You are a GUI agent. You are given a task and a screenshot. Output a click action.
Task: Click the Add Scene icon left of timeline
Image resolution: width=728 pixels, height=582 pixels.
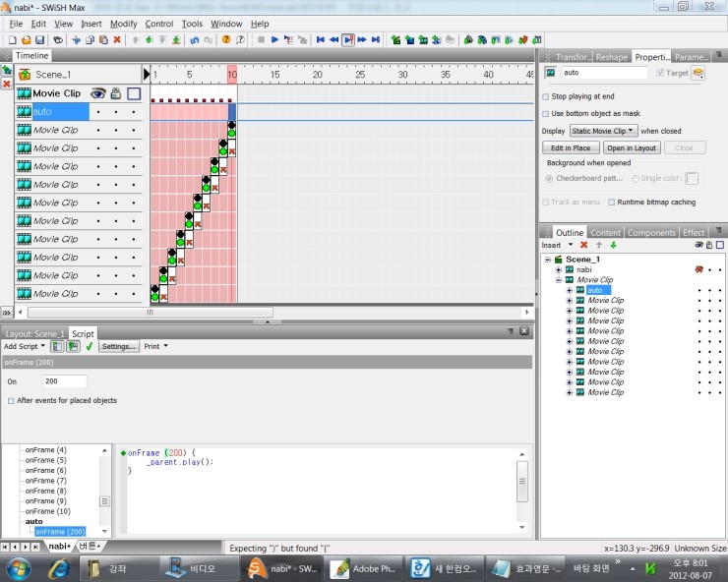[7, 71]
